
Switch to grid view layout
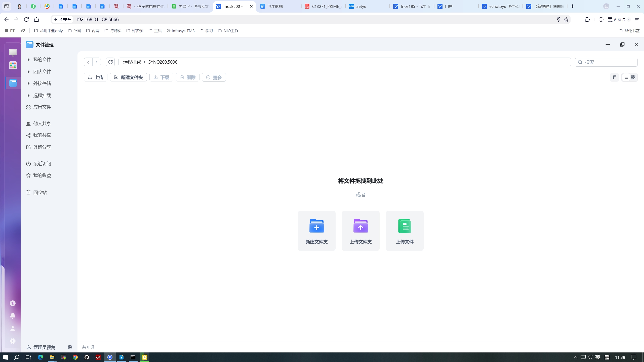click(x=633, y=77)
